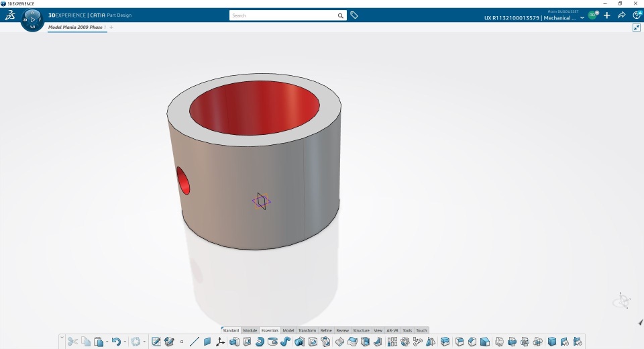Click the Share arrow icon
Image resolution: width=644 pixels, height=349 pixels.
[x=622, y=15]
